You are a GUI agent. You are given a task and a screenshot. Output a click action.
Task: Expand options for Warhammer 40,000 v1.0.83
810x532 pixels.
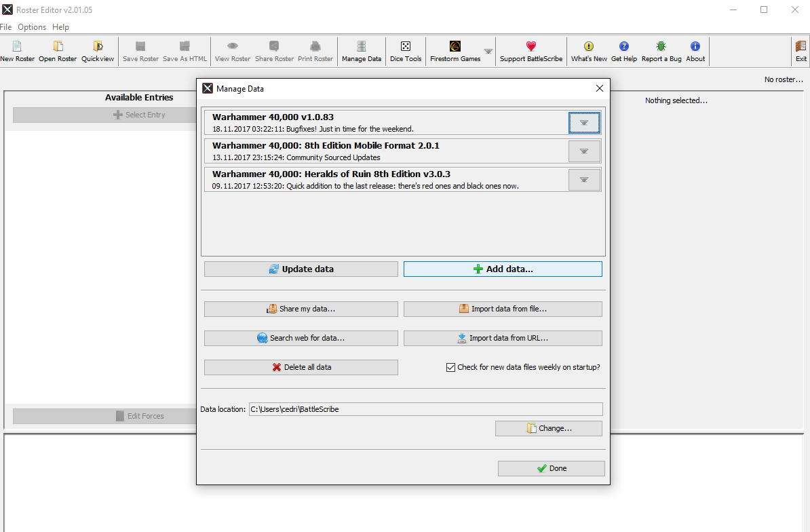(x=584, y=122)
